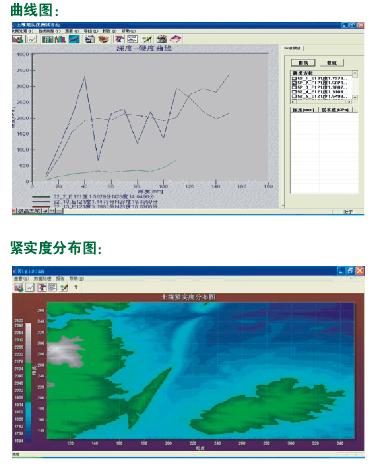The width and height of the screenshot is (376, 467).
Task: Click the vertical color scale bar beside the map
Action: click(x=28, y=382)
